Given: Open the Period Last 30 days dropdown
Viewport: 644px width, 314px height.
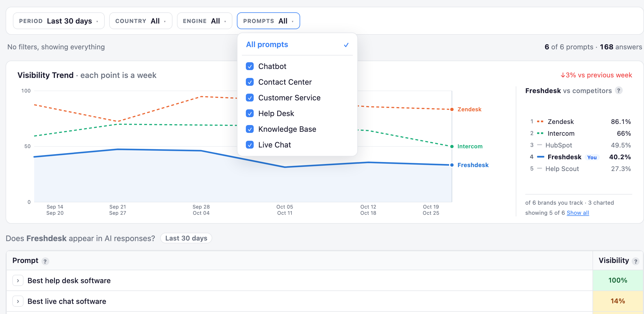Looking at the screenshot, I should pyautogui.click(x=59, y=21).
